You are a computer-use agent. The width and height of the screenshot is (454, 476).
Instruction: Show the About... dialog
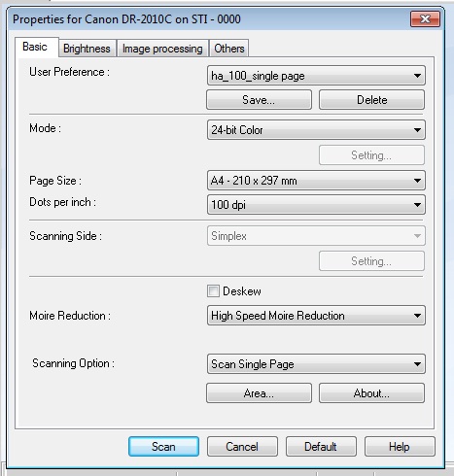[371, 393]
